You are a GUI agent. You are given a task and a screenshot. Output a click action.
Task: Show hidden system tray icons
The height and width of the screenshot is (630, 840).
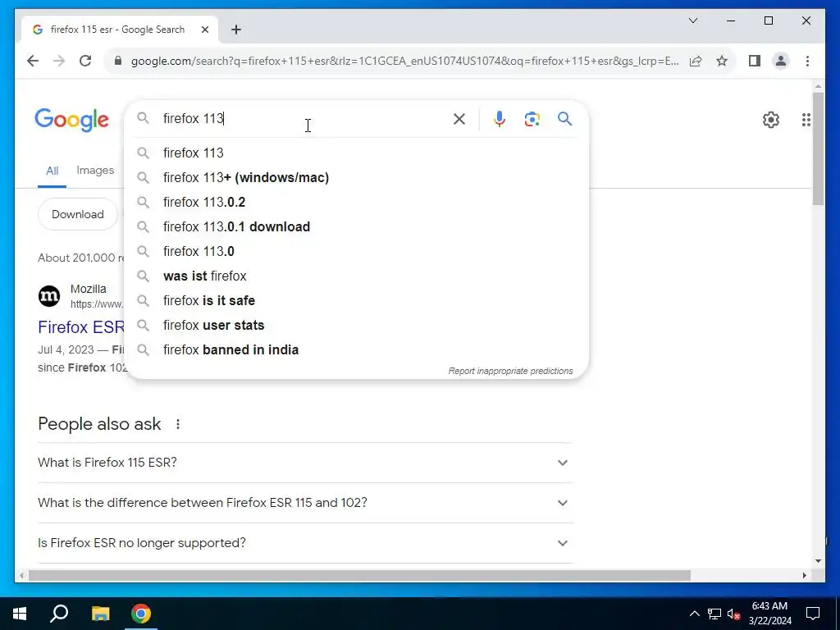[x=694, y=614]
